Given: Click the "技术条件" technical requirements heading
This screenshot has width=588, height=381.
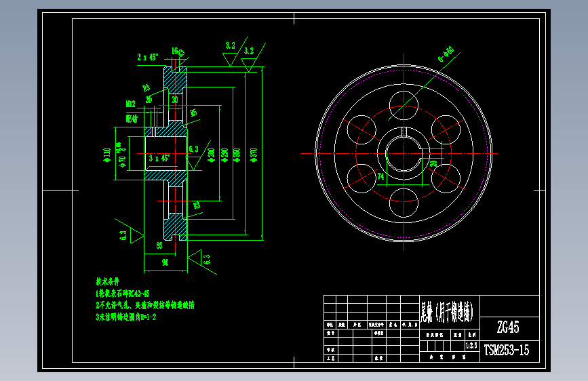Looking at the screenshot, I should (108, 281).
